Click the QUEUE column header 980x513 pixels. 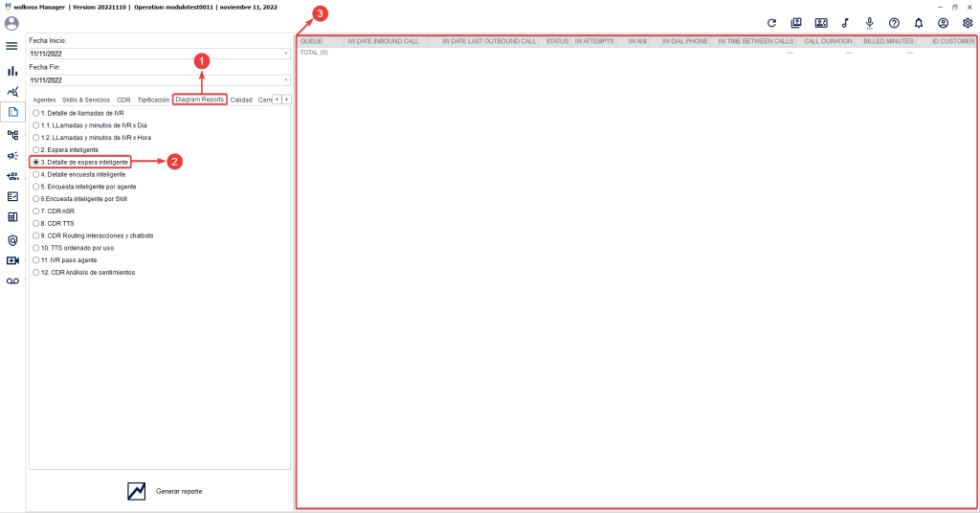coord(320,41)
